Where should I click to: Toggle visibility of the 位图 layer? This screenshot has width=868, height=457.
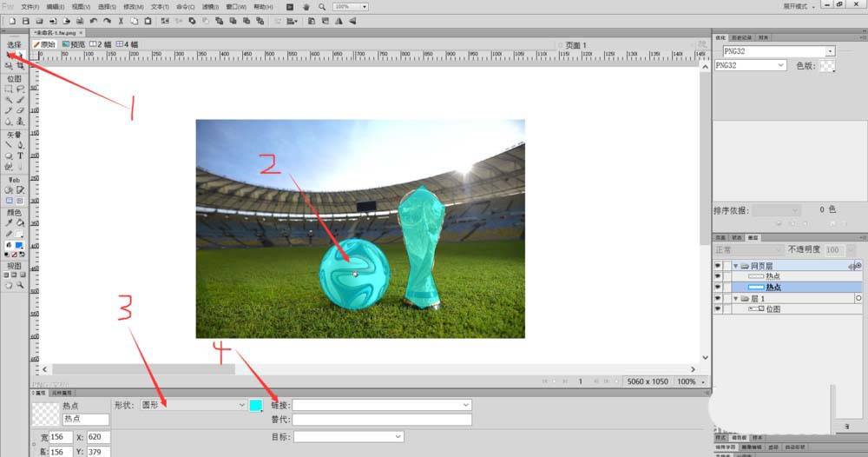(x=718, y=308)
